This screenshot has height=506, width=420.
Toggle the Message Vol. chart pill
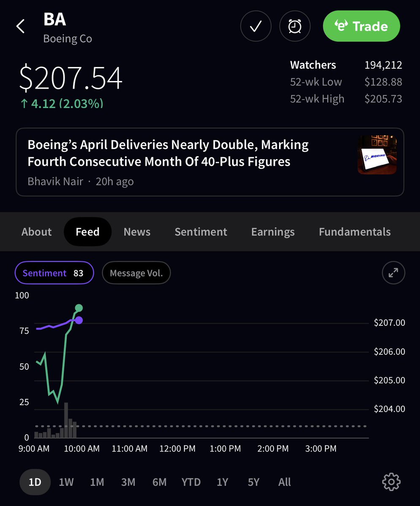[x=136, y=273]
